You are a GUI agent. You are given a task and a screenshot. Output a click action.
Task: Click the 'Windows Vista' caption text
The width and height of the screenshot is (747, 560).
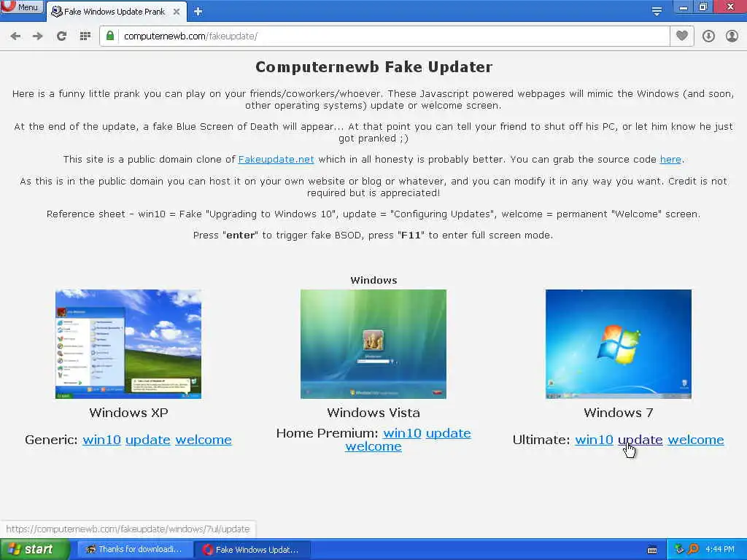(x=373, y=413)
